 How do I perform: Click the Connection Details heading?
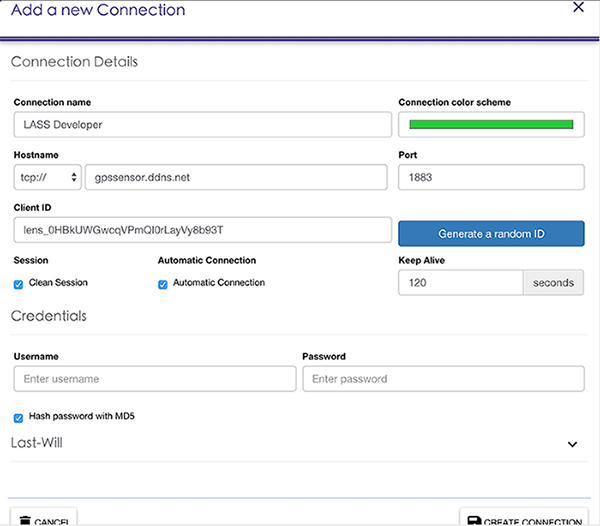point(74,62)
